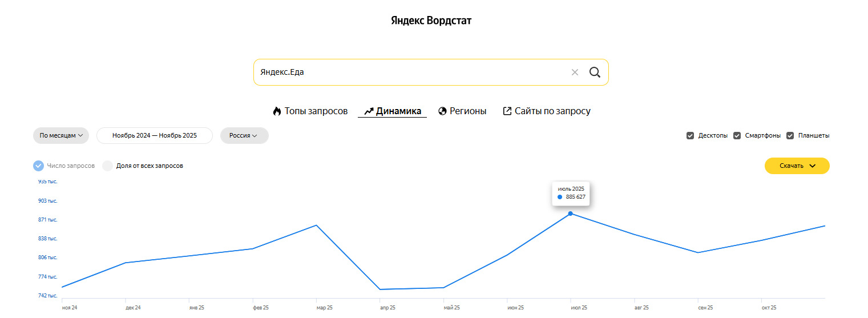Switch to the Регионы tab

[467, 111]
